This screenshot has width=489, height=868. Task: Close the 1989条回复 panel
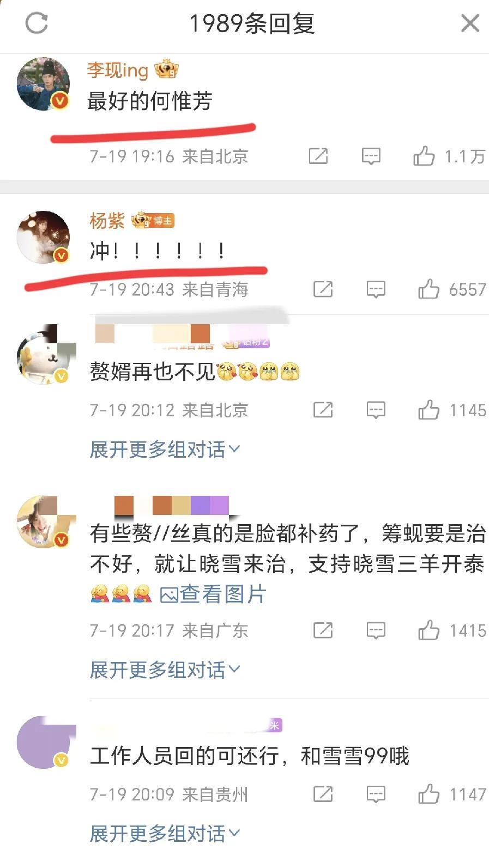pyautogui.click(x=470, y=23)
